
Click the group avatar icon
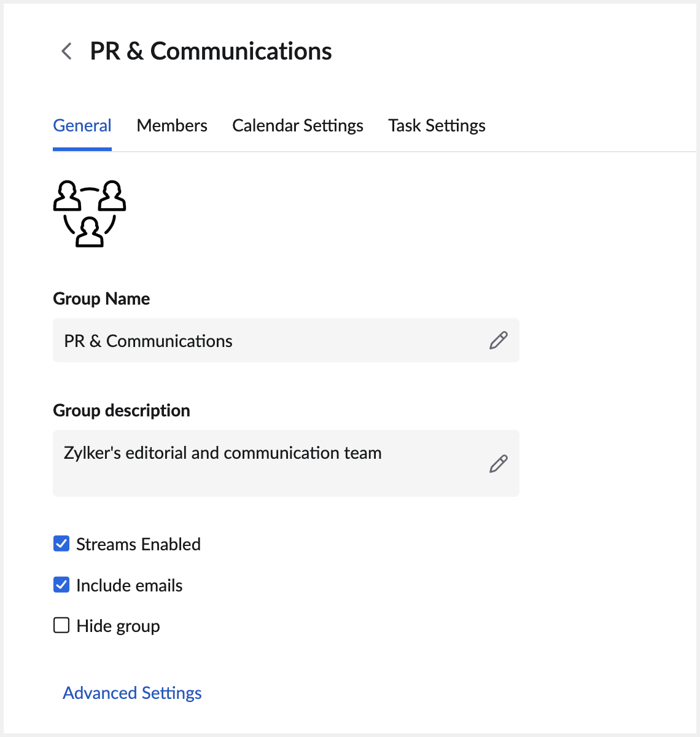[90, 214]
